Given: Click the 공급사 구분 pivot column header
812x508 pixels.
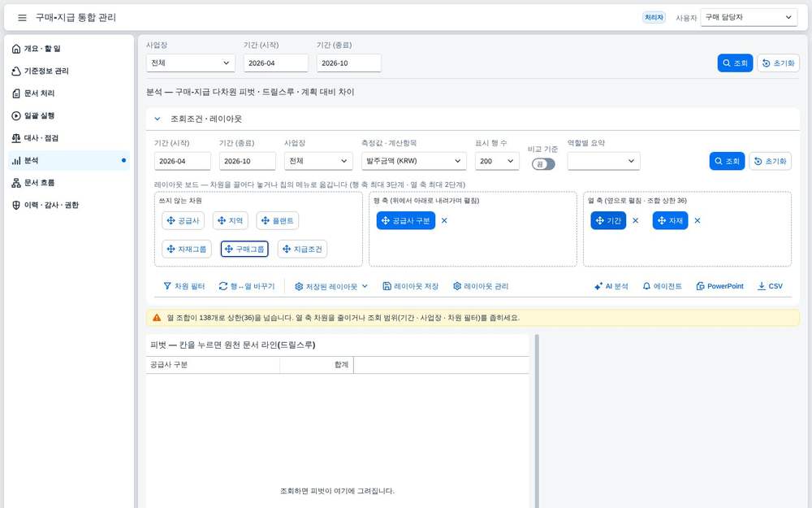Looking at the screenshot, I should (x=213, y=365).
